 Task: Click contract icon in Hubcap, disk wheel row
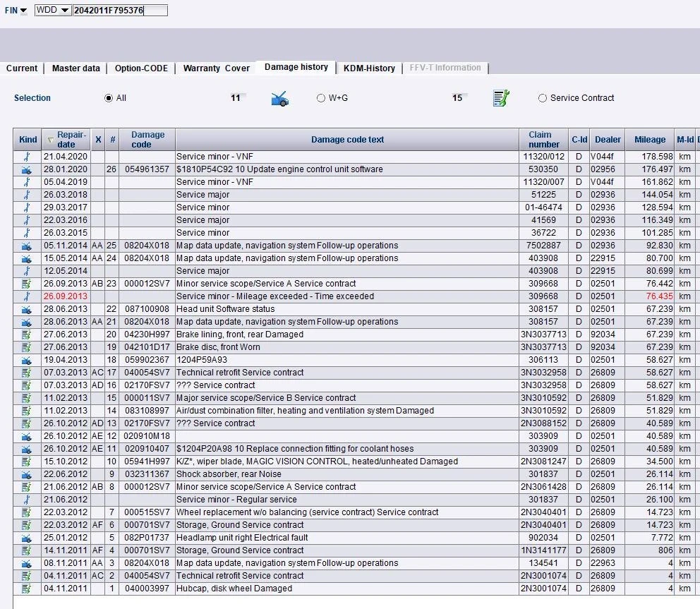[x=26, y=589]
